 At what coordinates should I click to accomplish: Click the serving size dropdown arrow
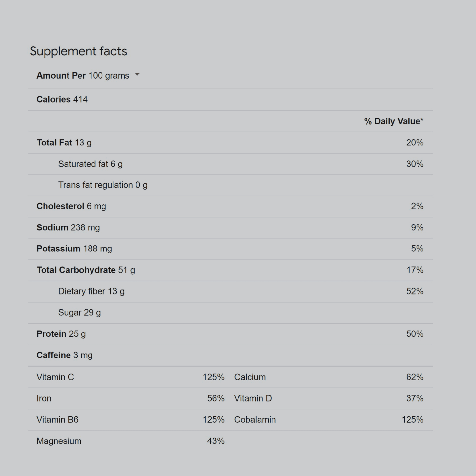137,74
